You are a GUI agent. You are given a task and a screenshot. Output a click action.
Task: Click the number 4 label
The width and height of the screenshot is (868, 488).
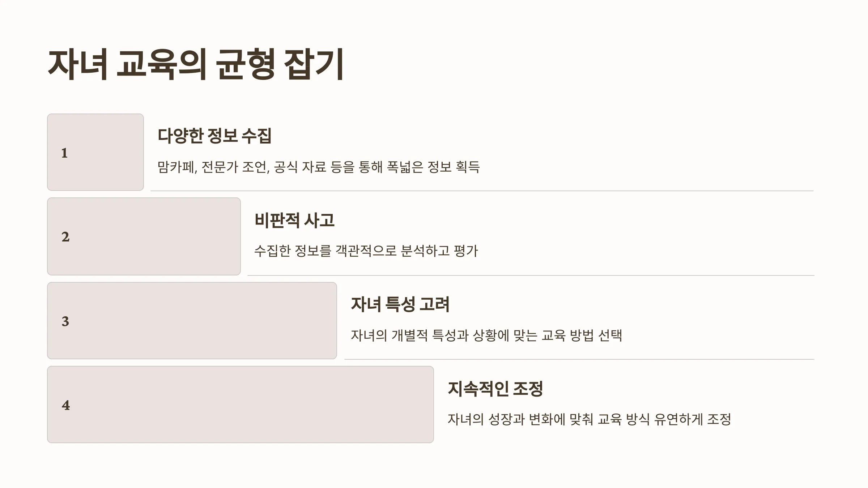click(66, 405)
